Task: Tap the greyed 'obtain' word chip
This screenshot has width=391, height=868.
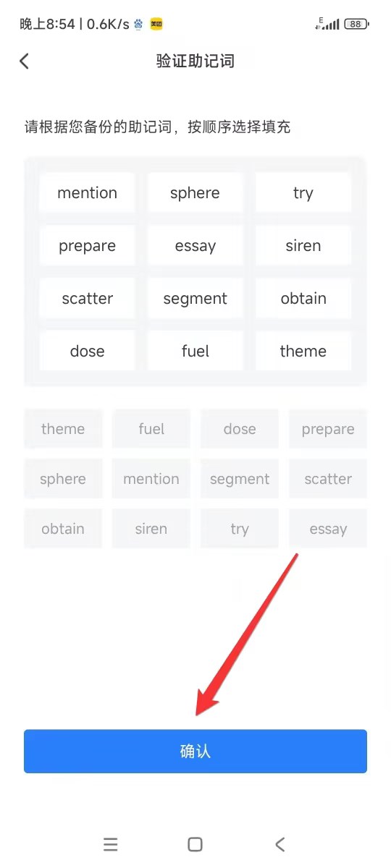Action: (x=63, y=529)
